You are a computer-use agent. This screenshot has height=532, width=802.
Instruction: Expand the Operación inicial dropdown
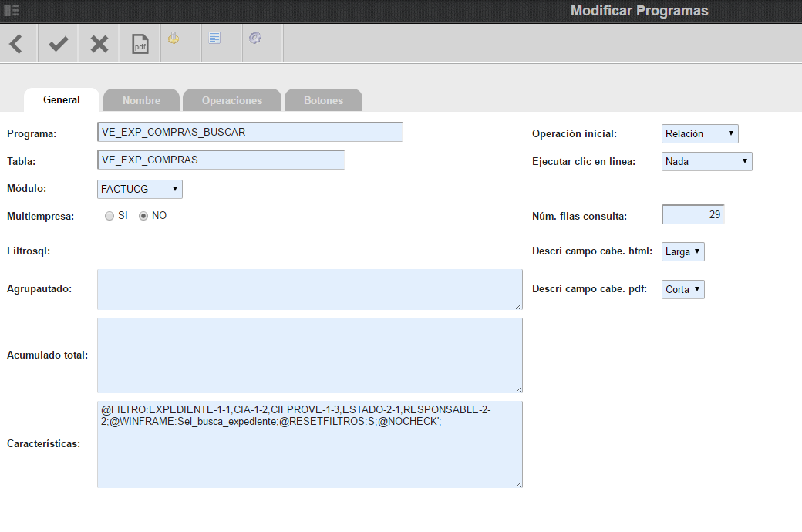(x=699, y=133)
